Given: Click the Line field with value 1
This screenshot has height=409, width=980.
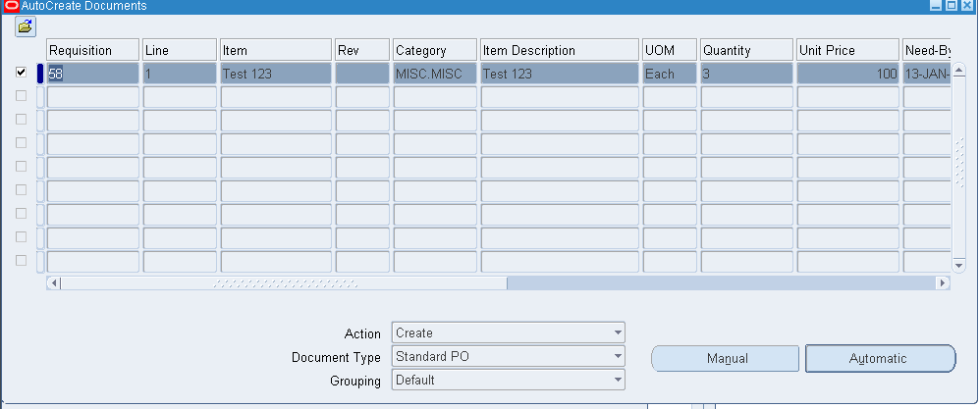Looking at the screenshot, I should coord(180,74).
